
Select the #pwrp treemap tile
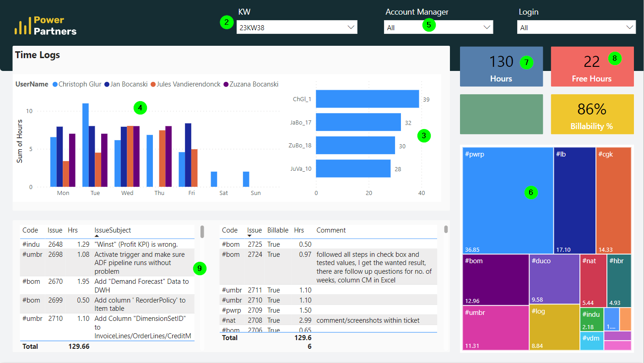coord(508,200)
